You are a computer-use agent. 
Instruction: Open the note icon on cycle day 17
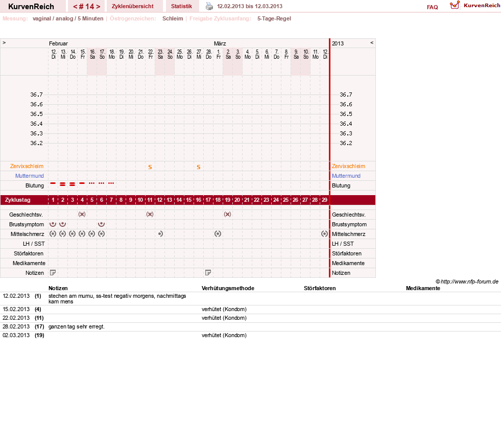(208, 273)
